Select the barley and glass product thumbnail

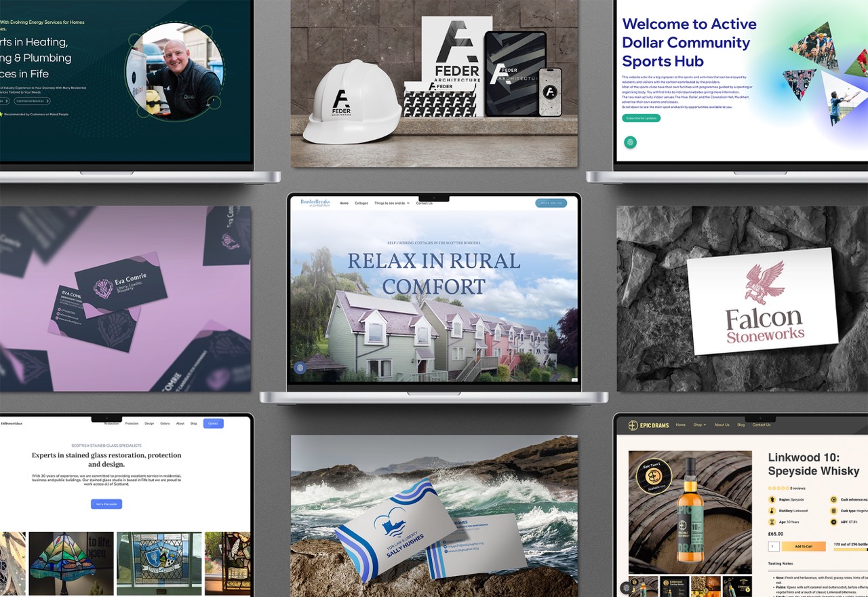coord(705,587)
